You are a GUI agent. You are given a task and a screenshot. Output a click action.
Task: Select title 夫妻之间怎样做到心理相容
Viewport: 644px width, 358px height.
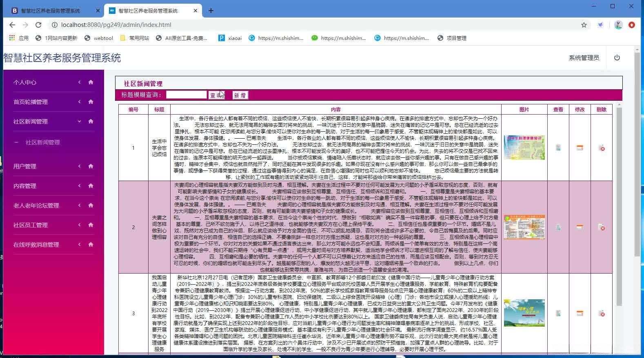click(159, 227)
